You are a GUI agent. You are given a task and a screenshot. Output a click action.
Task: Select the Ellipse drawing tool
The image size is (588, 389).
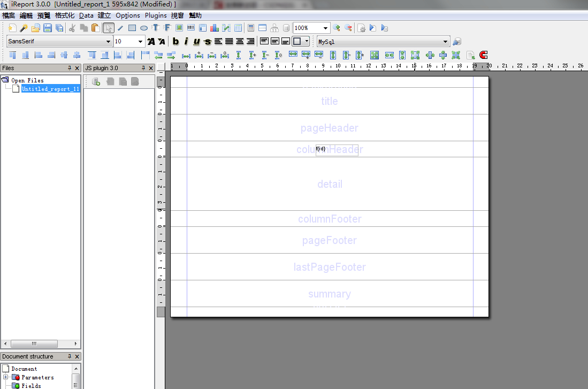point(144,28)
